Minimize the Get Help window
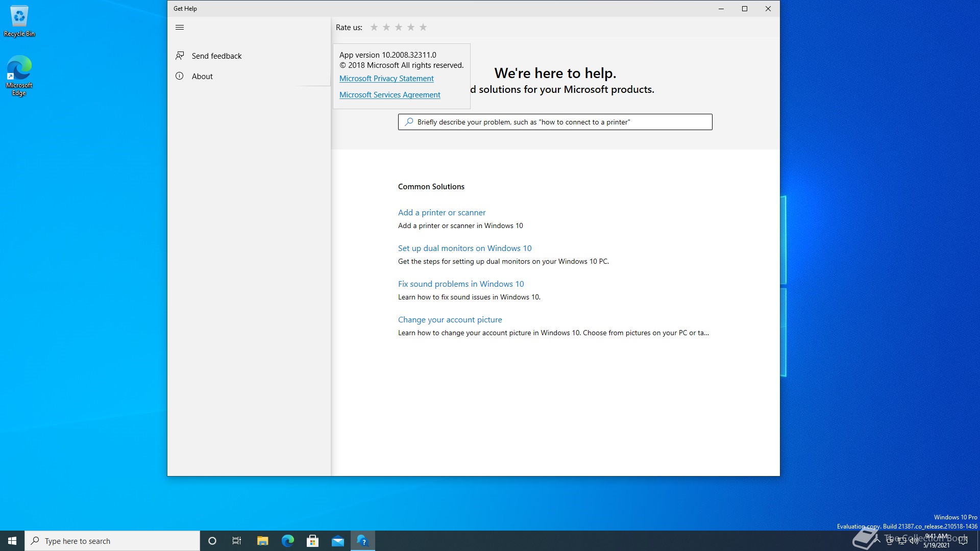The image size is (980, 551). (x=721, y=9)
